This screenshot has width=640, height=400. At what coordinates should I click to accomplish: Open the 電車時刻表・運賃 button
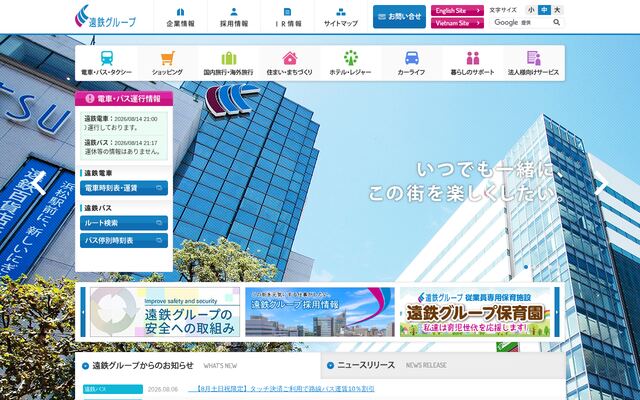[124, 188]
